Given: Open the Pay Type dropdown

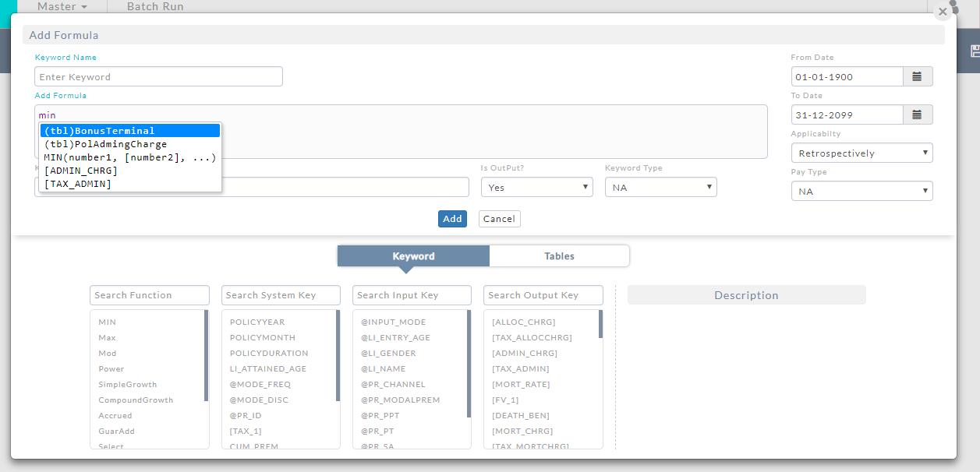Looking at the screenshot, I should tap(861, 191).
